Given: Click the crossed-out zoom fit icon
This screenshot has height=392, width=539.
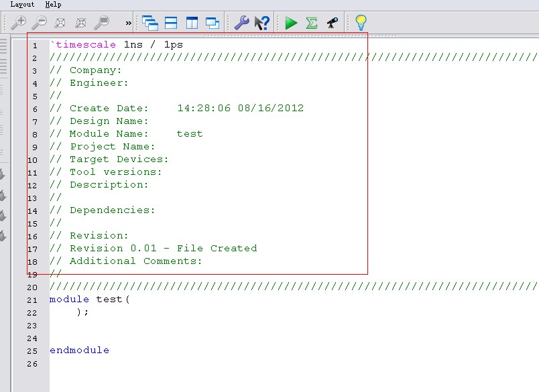Looking at the screenshot, I should tap(80, 23).
